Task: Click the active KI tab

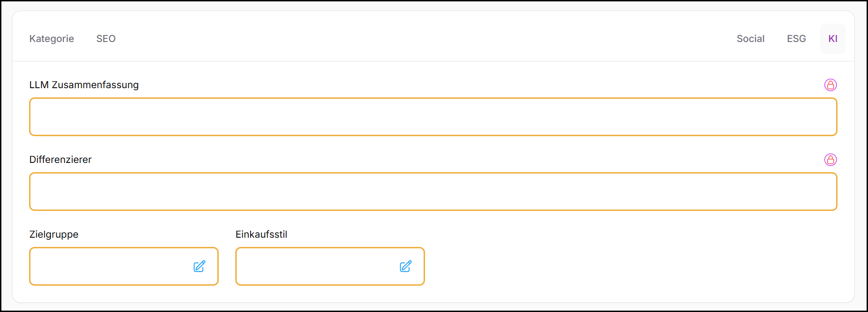Action: [832, 39]
